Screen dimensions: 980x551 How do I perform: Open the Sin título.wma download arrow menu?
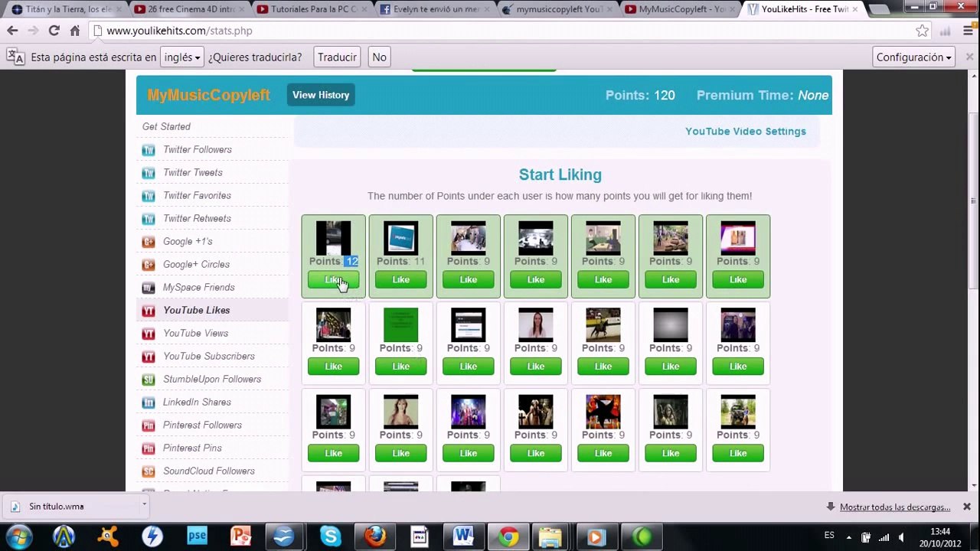pyautogui.click(x=144, y=504)
